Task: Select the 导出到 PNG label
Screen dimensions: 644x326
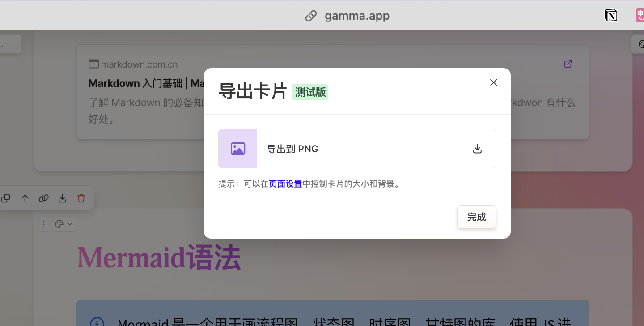Action: point(292,149)
